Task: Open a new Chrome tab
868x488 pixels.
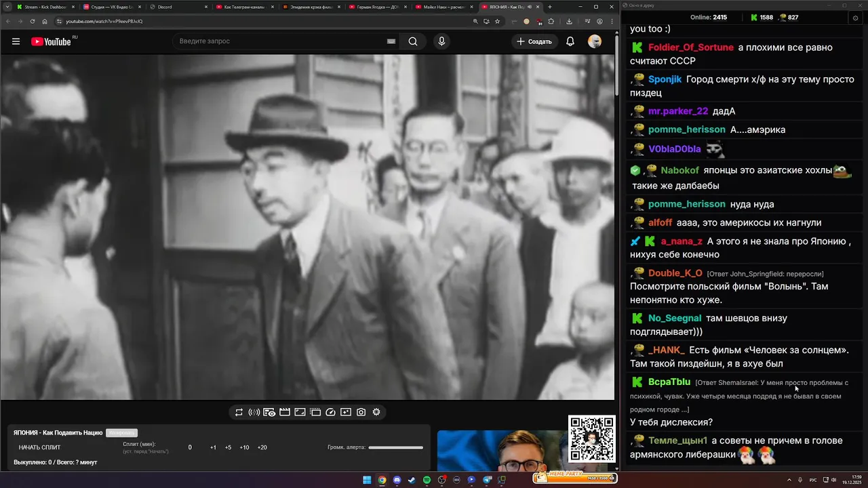Action: point(550,7)
